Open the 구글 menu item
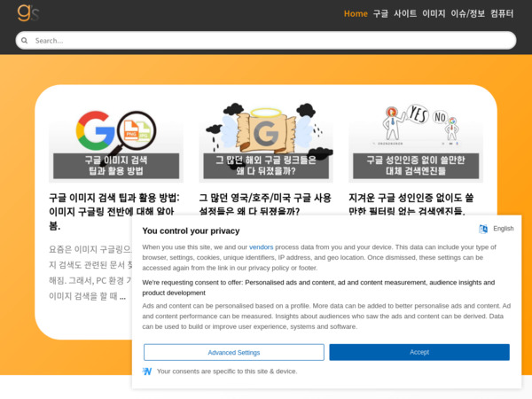The height and width of the screenshot is (399, 532). click(380, 14)
